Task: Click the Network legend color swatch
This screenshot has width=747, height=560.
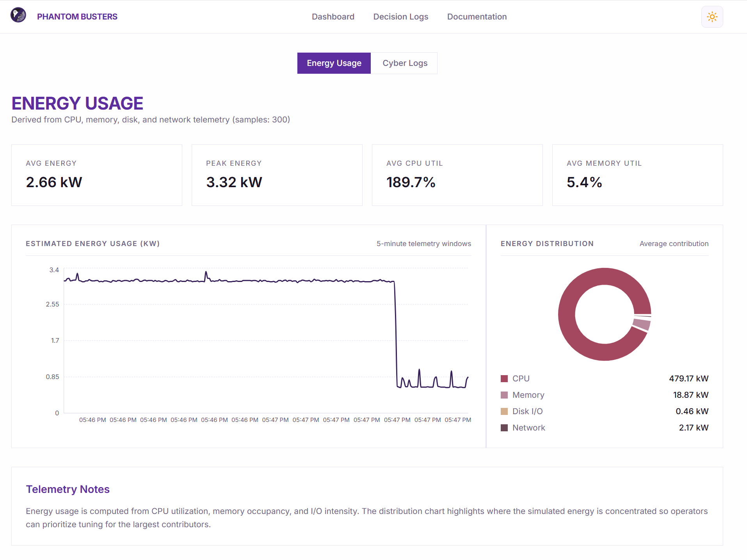Action: click(x=504, y=428)
